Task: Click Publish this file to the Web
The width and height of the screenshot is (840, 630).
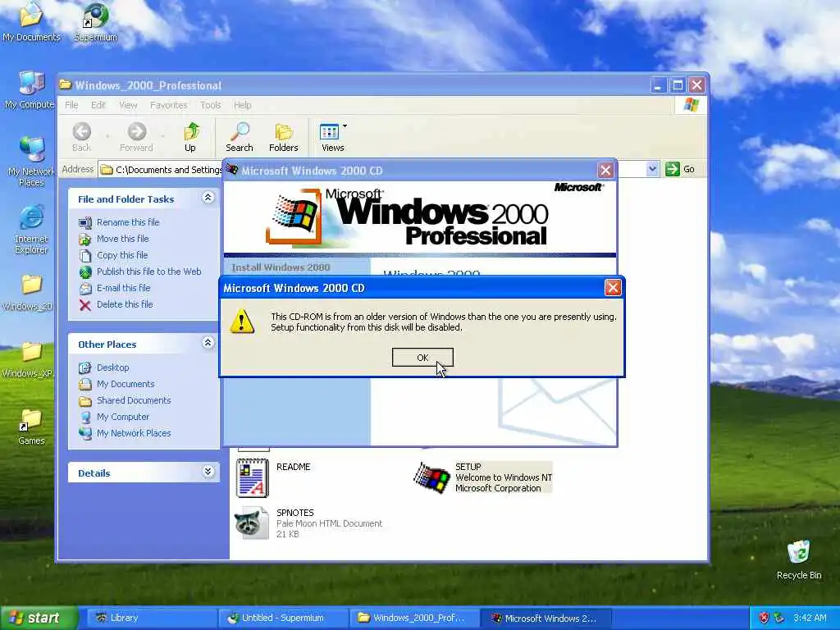Action: (x=149, y=272)
